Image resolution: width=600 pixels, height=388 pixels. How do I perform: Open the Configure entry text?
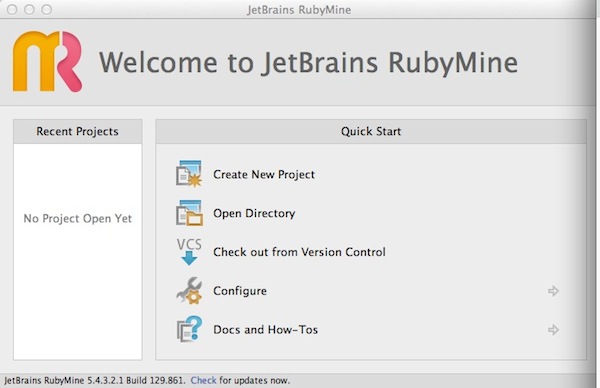pos(240,291)
